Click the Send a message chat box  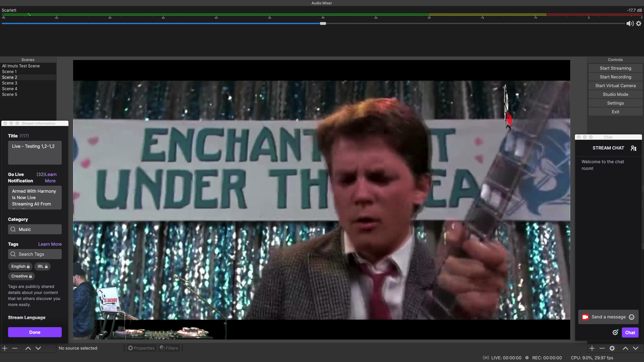pyautogui.click(x=608, y=317)
